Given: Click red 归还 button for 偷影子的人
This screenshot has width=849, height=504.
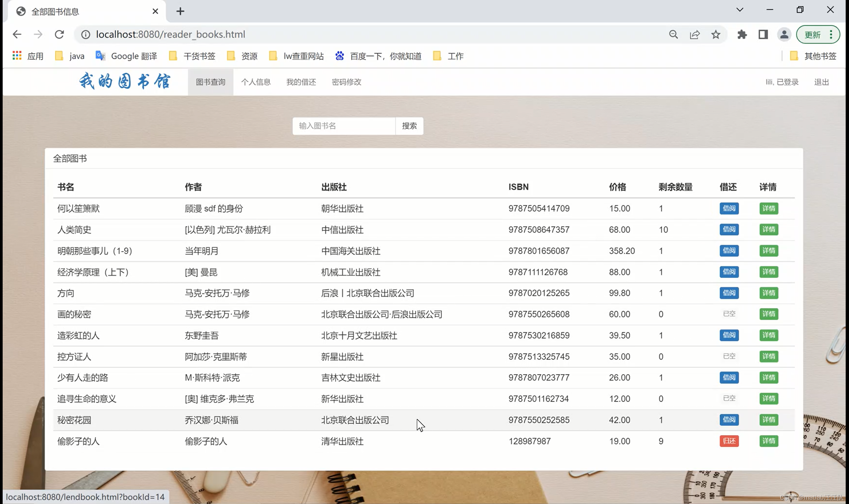Looking at the screenshot, I should tap(729, 441).
